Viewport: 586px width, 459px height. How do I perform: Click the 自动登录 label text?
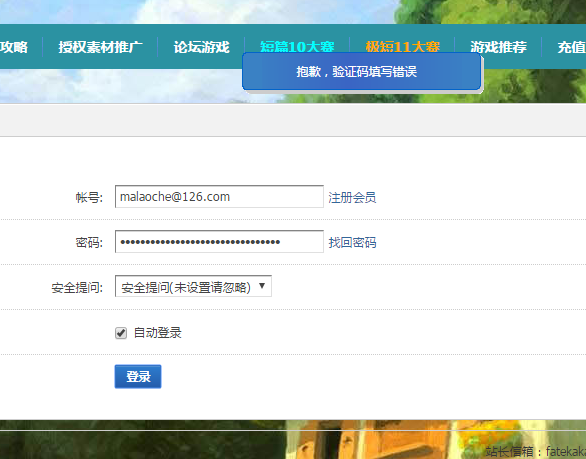[x=158, y=333]
